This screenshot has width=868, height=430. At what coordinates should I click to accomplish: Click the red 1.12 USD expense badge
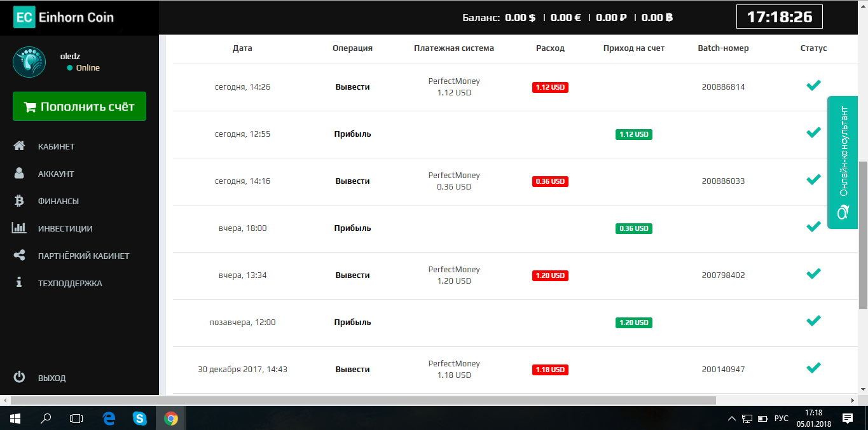(x=550, y=87)
